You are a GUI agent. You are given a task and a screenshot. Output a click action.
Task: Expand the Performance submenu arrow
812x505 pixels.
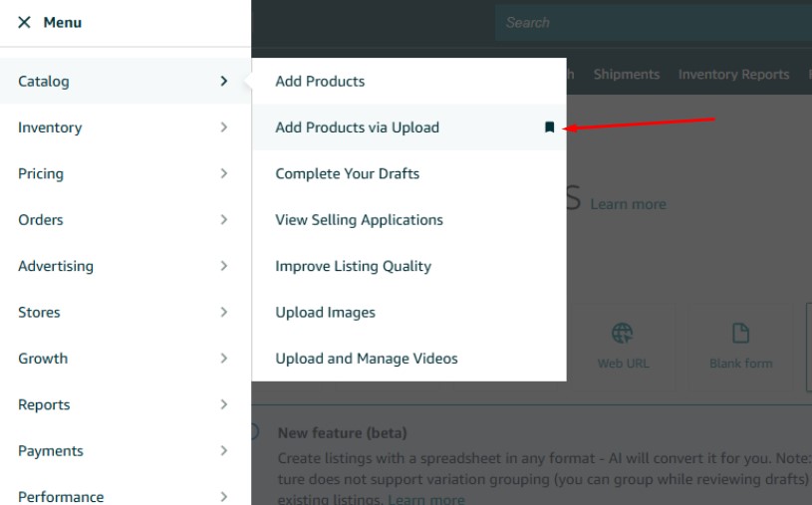pyautogui.click(x=224, y=497)
